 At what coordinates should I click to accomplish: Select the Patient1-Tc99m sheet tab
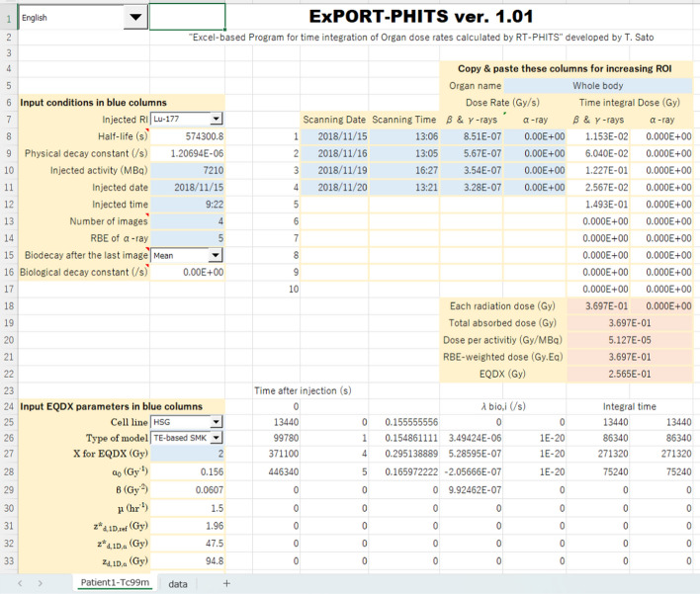(116, 583)
